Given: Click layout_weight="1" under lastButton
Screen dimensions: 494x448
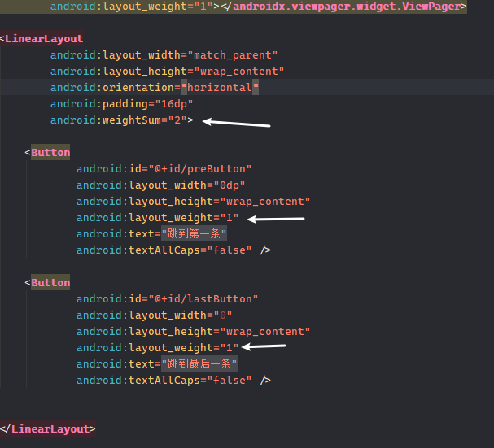Looking at the screenshot, I should (158, 348).
